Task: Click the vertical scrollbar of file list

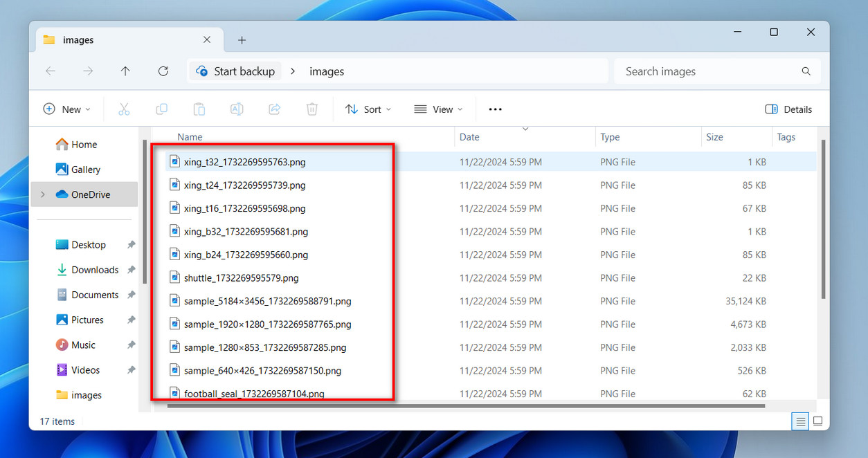Action: [x=823, y=219]
